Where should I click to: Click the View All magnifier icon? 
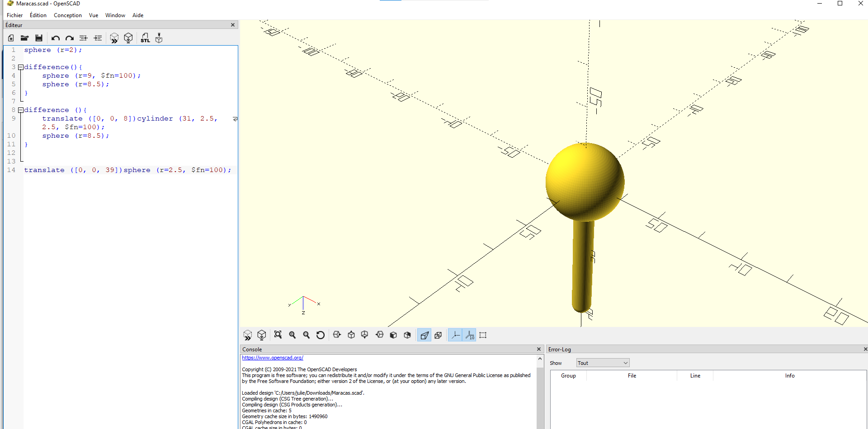(278, 335)
